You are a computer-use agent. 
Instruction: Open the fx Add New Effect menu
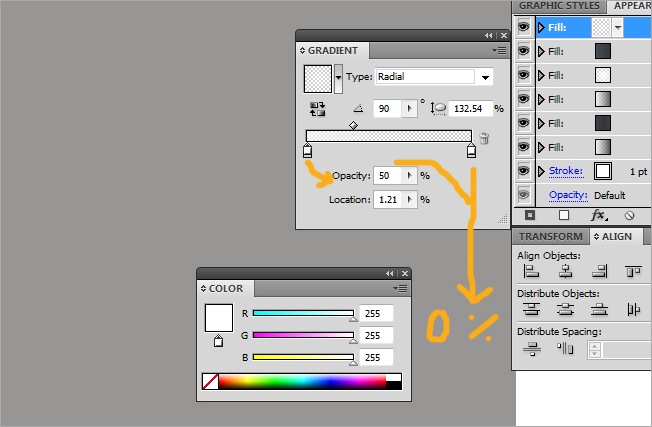point(599,215)
